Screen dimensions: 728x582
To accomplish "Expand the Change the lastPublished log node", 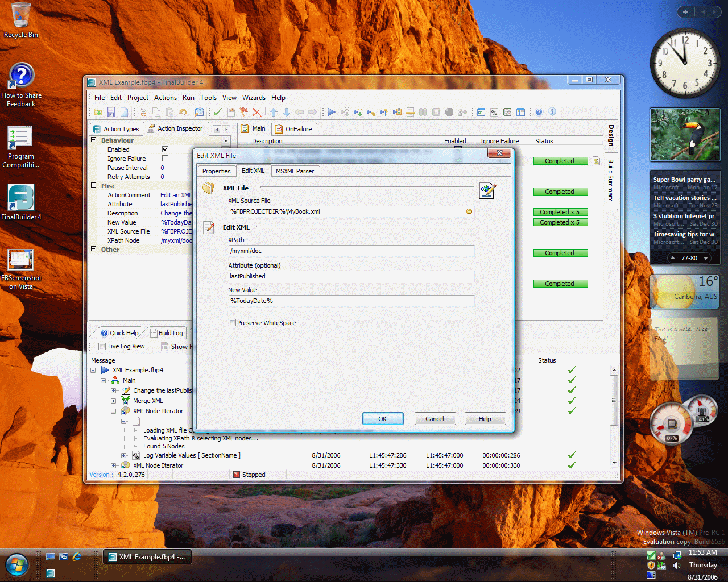I will [x=113, y=390].
